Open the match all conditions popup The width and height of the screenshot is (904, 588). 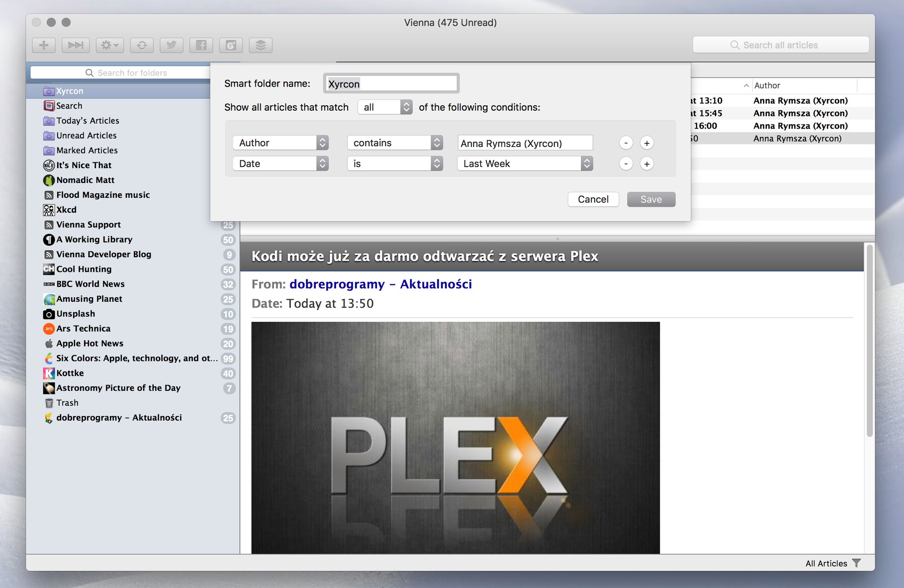[385, 107]
